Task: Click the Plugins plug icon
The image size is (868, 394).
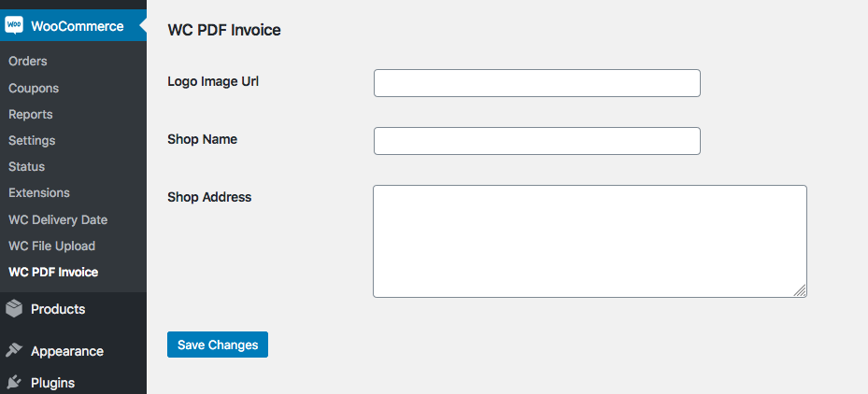Action: tap(14, 382)
